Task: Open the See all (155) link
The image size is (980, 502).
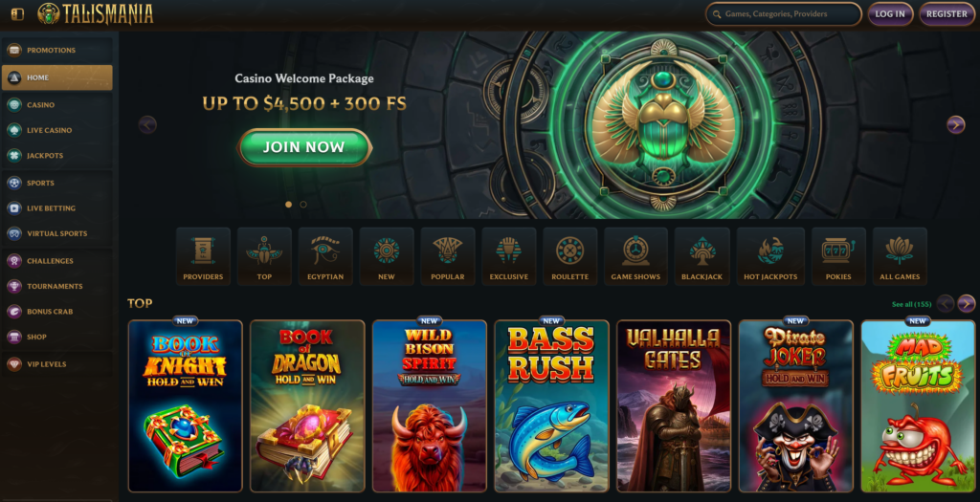Action: pyautogui.click(x=911, y=305)
